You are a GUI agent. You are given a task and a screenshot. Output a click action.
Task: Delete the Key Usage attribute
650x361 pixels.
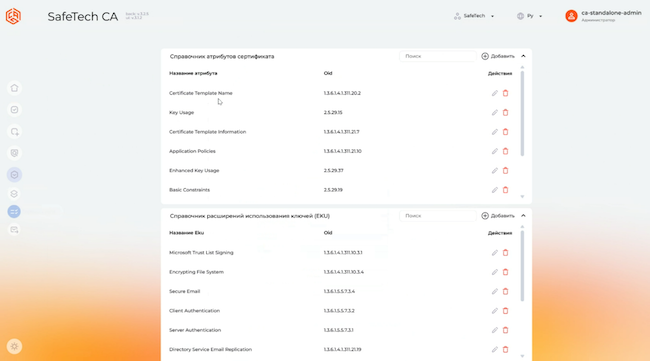505,113
